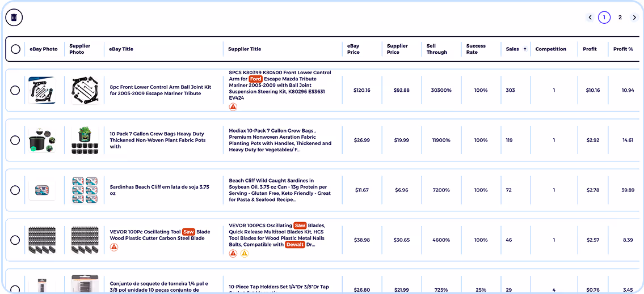Click sell through value 30300%
The width and height of the screenshot is (644, 294).
click(x=441, y=90)
